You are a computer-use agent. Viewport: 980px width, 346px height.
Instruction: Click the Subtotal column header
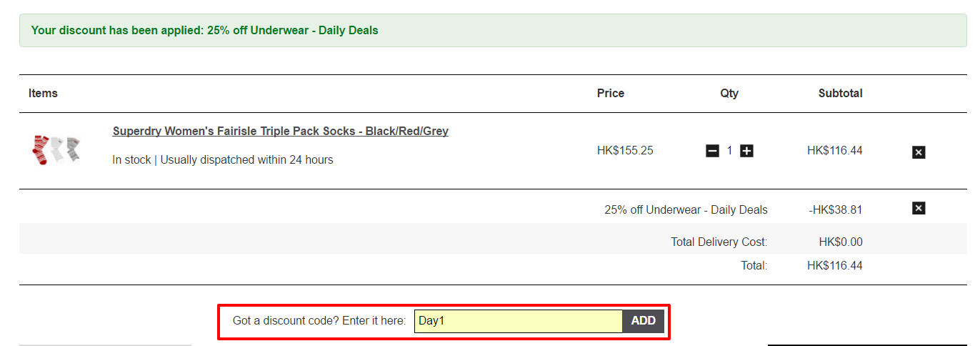(x=840, y=94)
